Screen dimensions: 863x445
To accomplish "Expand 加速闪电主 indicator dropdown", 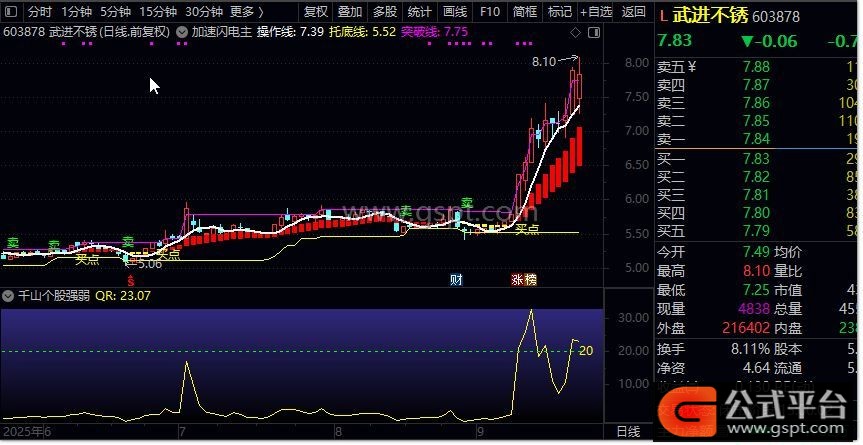I will pos(181,31).
